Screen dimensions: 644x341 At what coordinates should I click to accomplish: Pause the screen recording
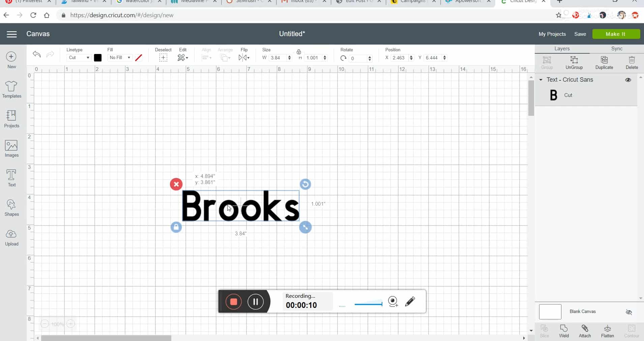(x=255, y=301)
